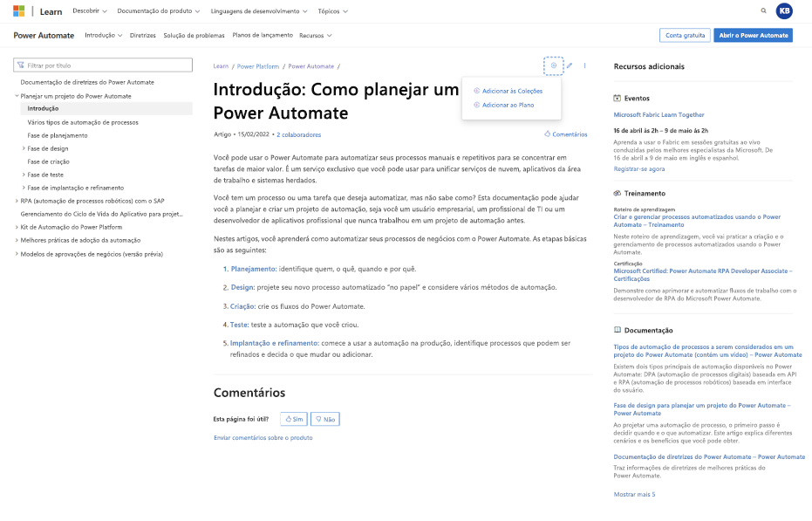The image size is (812, 521).
Task: Click the KB profile avatar icon
Action: point(784,11)
